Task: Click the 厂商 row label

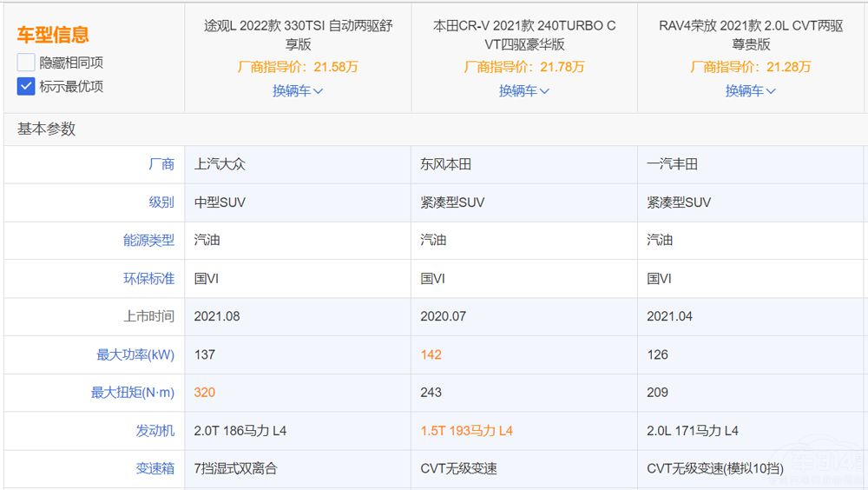Action: coord(161,164)
